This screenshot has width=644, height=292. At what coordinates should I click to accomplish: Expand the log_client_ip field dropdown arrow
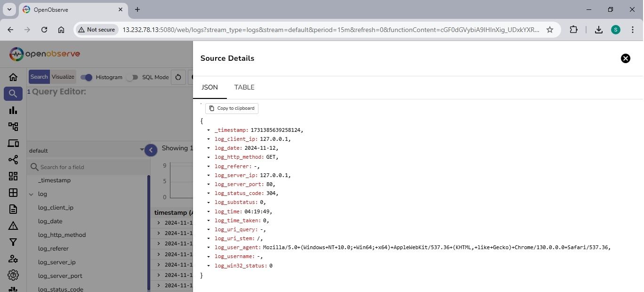pyautogui.click(x=208, y=139)
